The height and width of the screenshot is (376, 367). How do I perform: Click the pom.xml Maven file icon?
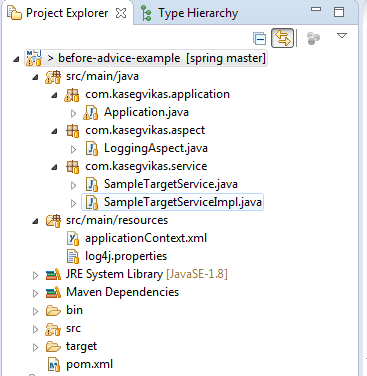54,365
